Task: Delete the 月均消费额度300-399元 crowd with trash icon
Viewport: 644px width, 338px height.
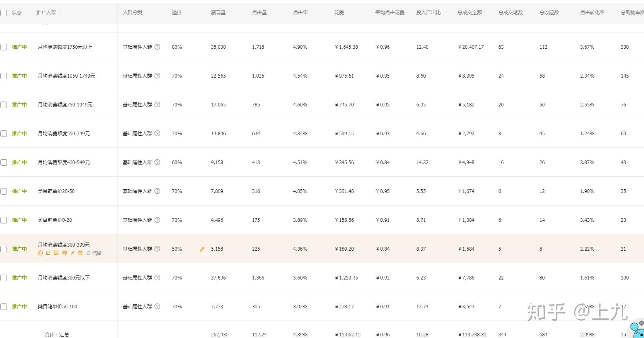Action: pos(80,253)
